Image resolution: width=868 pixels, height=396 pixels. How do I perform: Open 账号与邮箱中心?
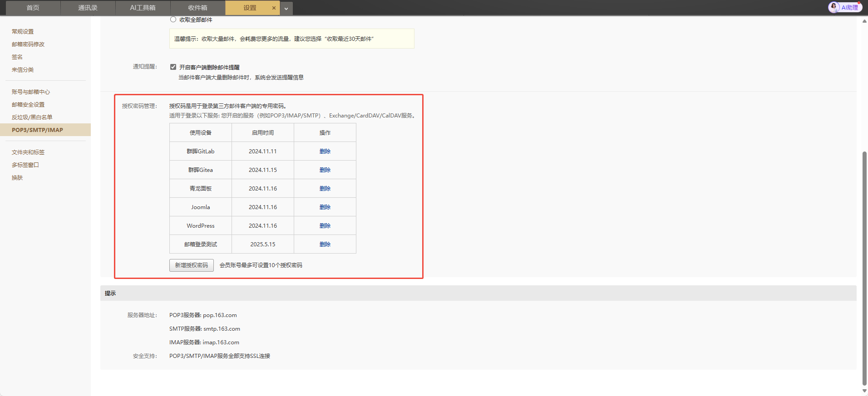(31, 92)
